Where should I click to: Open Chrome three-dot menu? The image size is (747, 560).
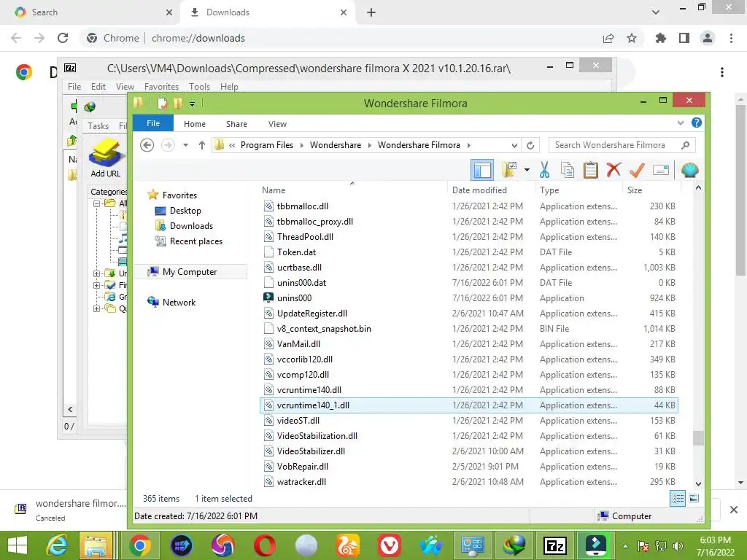point(731,38)
